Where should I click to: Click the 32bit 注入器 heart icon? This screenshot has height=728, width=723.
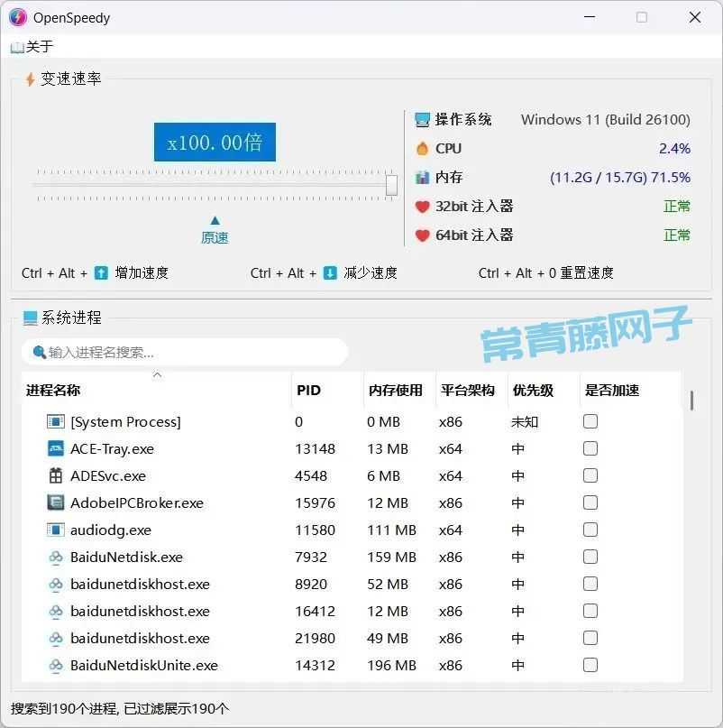point(422,207)
